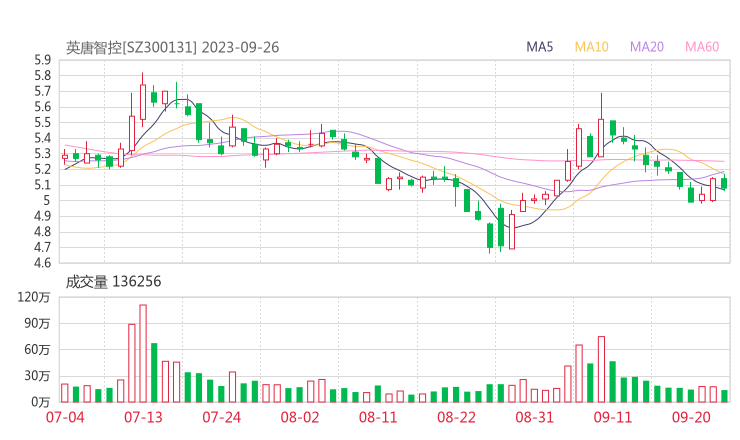Click the tallest volume bar in July
The width and height of the screenshot is (740, 440).
(143, 354)
